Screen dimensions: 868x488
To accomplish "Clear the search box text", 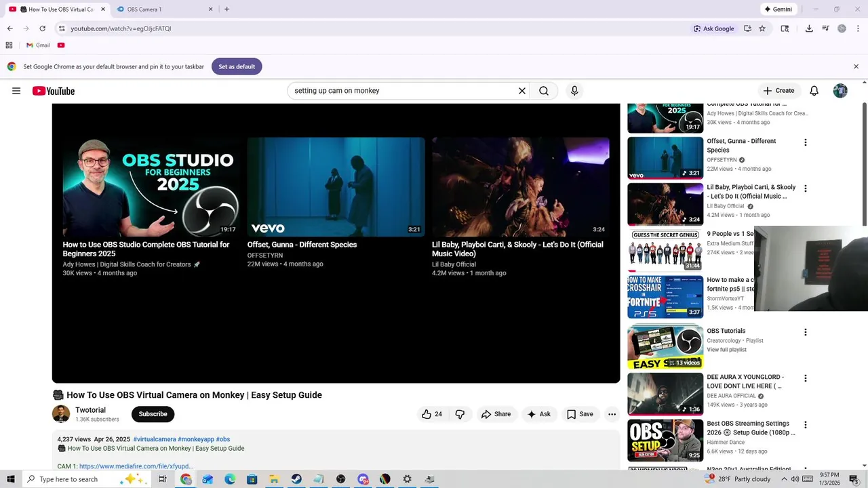I will click(522, 91).
